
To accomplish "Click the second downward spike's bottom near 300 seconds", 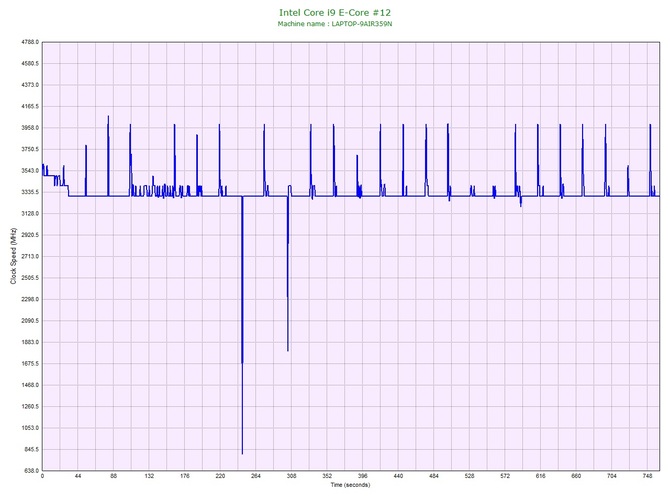I will point(287,350).
